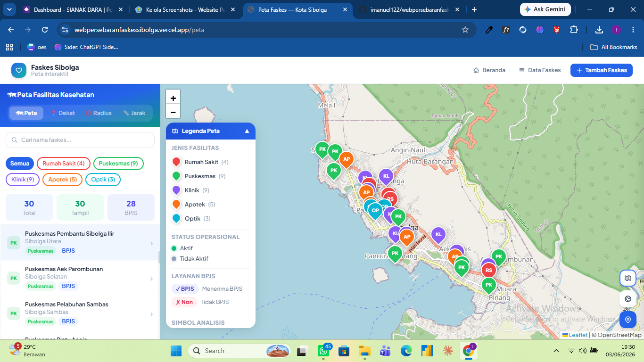Filter by Apotek (5) chip
Image resolution: width=644 pixels, height=362 pixels.
[62, 180]
